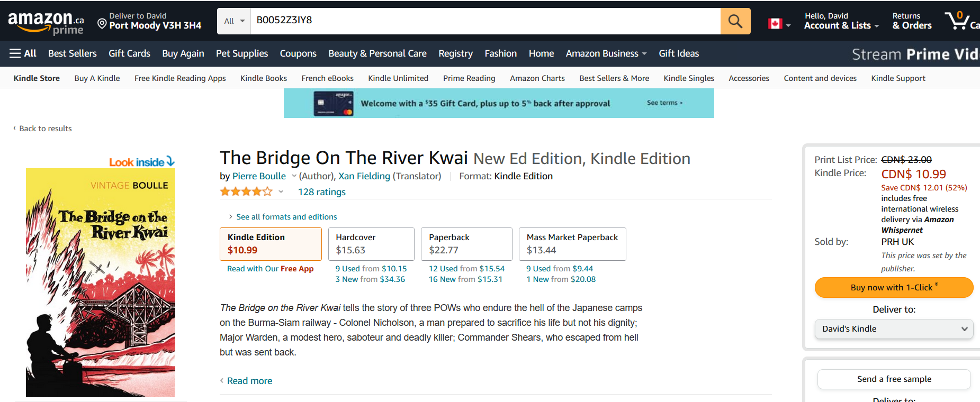The height and width of the screenshot is (402, 980).
Task: Select the Kindle Edition format option
Action: [270, 244]
